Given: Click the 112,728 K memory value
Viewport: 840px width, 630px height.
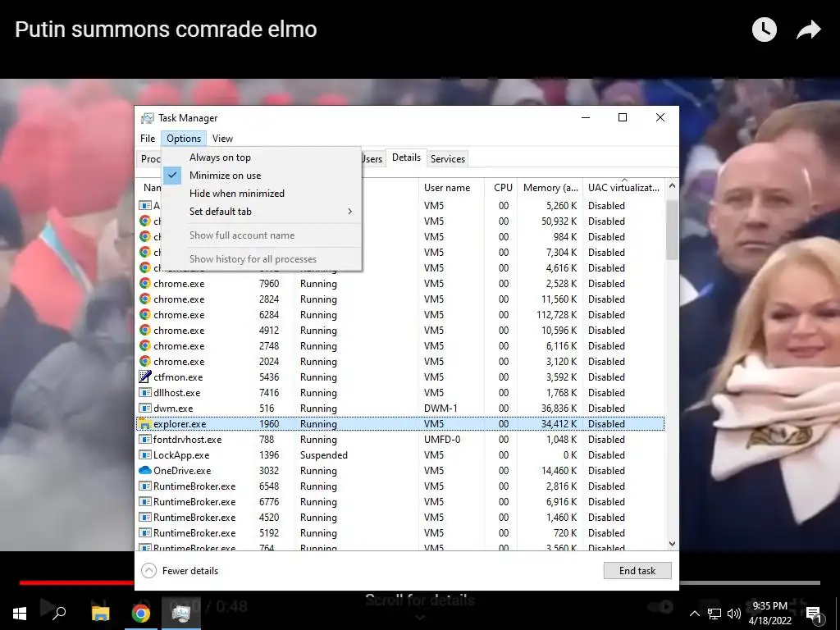Looking at the screenshot, I should (557, 314).
